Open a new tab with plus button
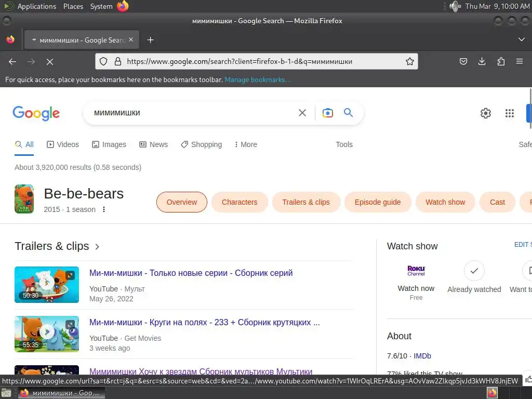Viewport: 532px width, 399px height. (150, 40)
